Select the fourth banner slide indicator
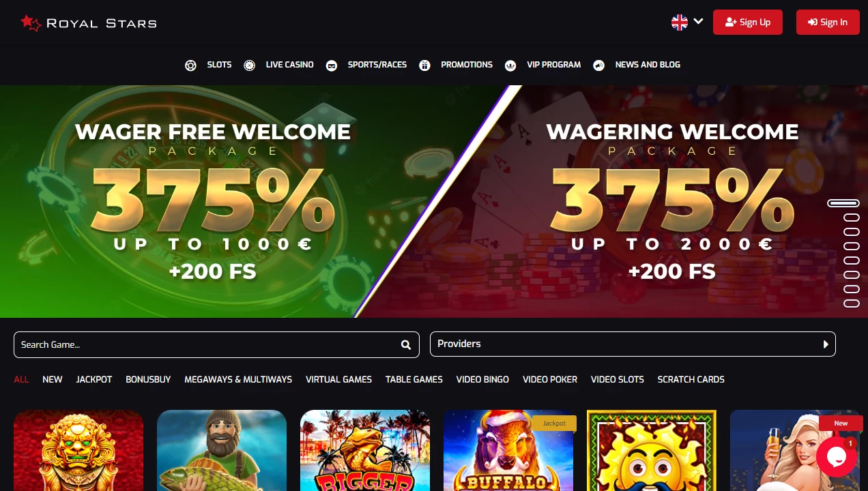The width and height of the screenshot is (868, 491). [852, 246]
